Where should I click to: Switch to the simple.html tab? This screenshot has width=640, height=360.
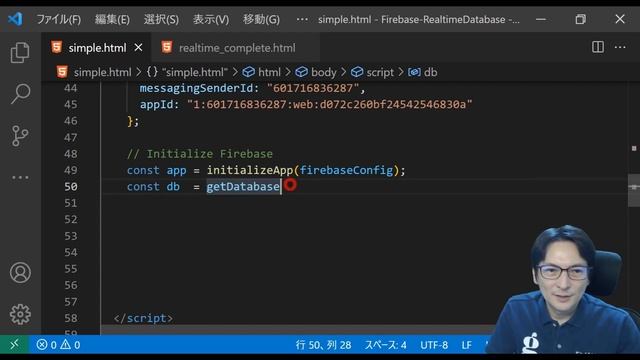pos(97,48)
